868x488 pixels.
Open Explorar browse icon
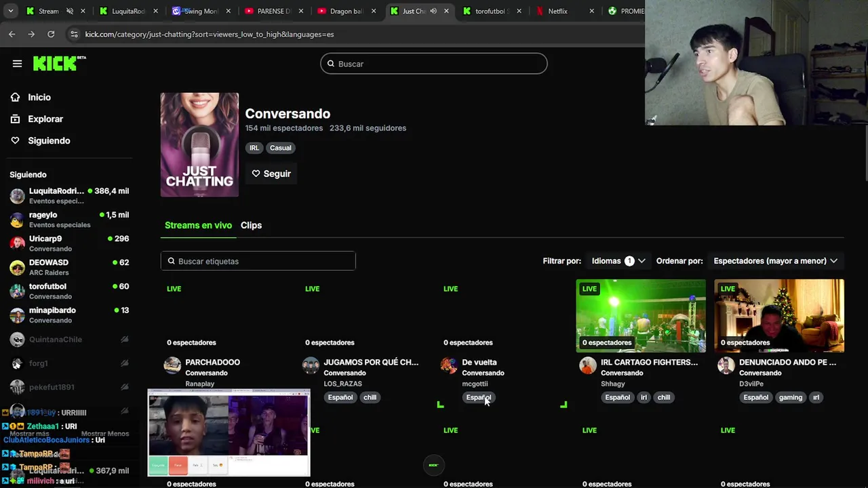pos(15,119)
